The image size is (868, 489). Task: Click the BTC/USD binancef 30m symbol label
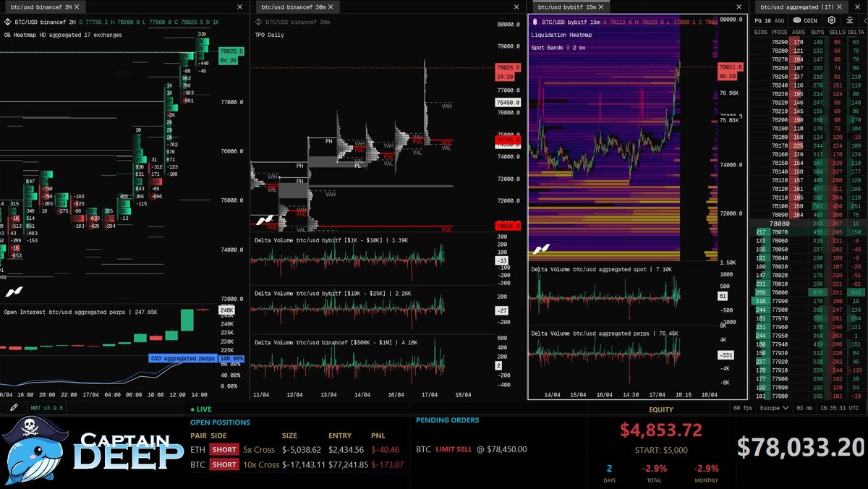point(297,22)
